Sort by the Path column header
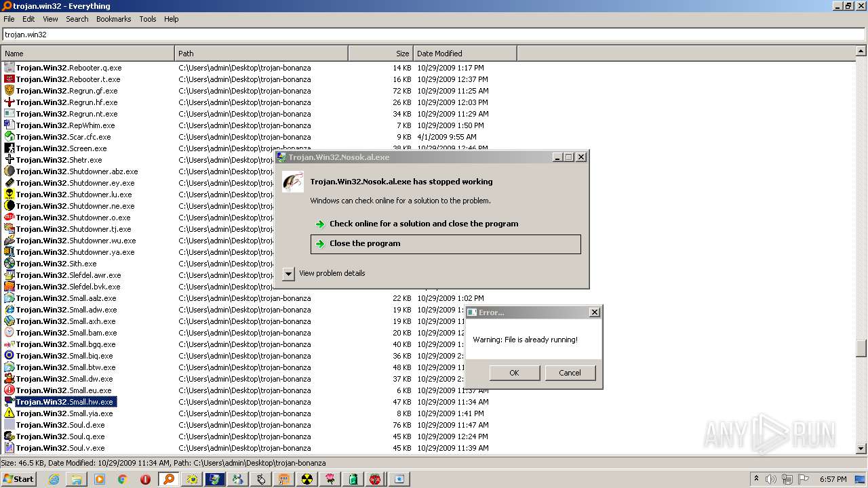 tap(262, 54)
